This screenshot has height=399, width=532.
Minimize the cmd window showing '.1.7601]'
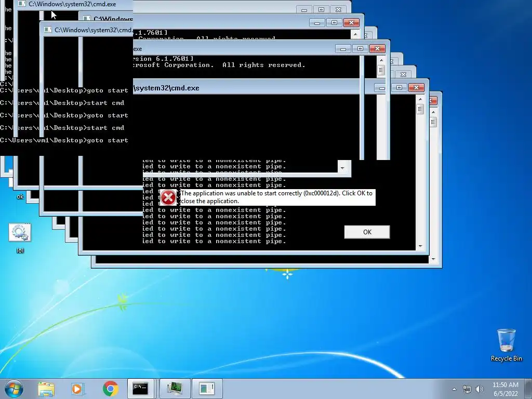coord(317,23)
